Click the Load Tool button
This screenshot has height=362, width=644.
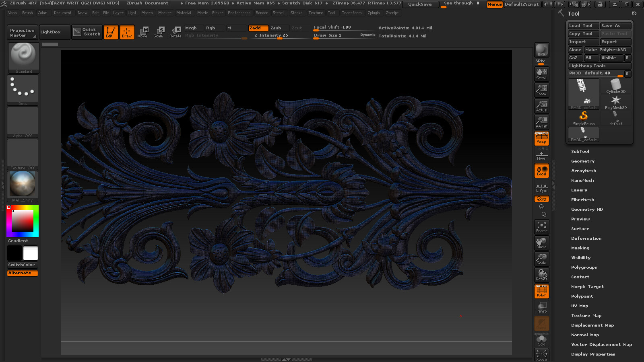[x=583, y=26]
